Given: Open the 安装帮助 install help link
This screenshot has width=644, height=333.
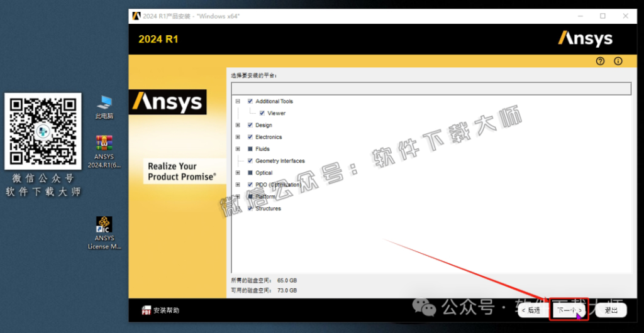Looking at the screenshot, I should tap(166, 310).
